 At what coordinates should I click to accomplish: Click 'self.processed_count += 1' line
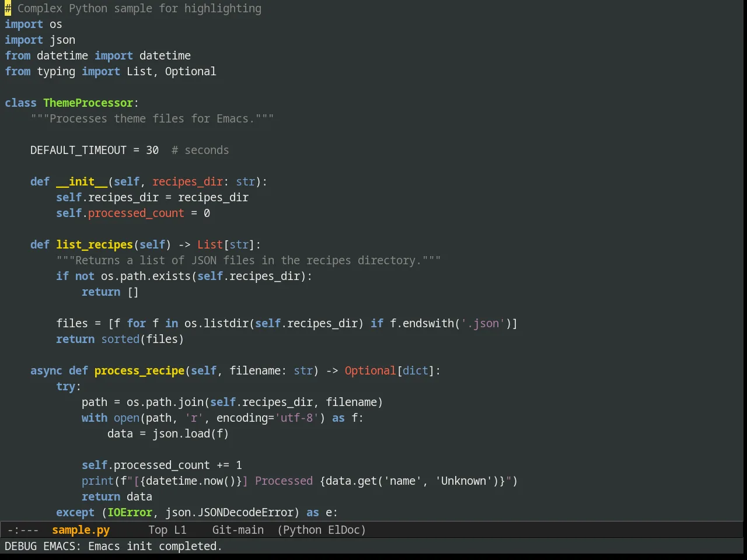[162, 465]
